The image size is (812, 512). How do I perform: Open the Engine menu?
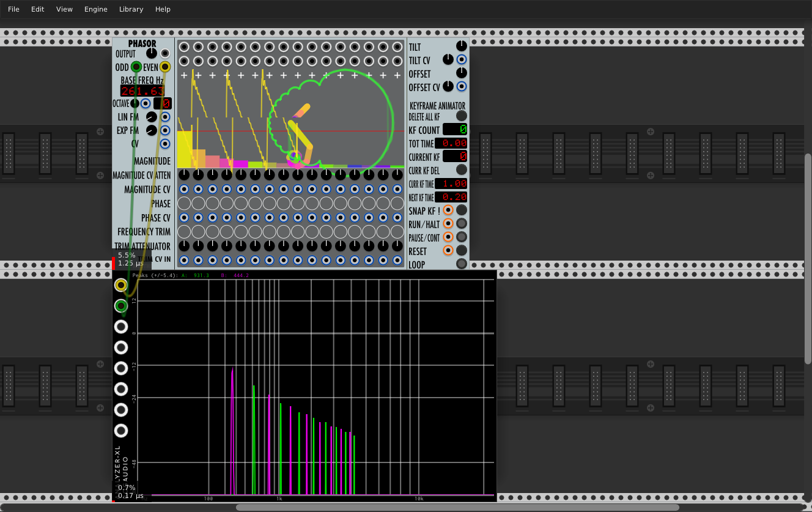(x=95, y=9)
